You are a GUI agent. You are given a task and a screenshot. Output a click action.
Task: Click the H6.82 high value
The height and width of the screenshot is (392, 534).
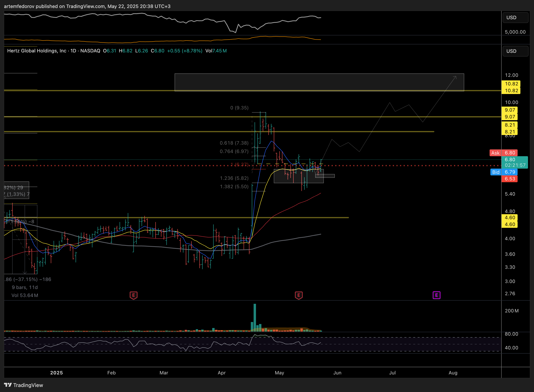click(x=125, y=51)
